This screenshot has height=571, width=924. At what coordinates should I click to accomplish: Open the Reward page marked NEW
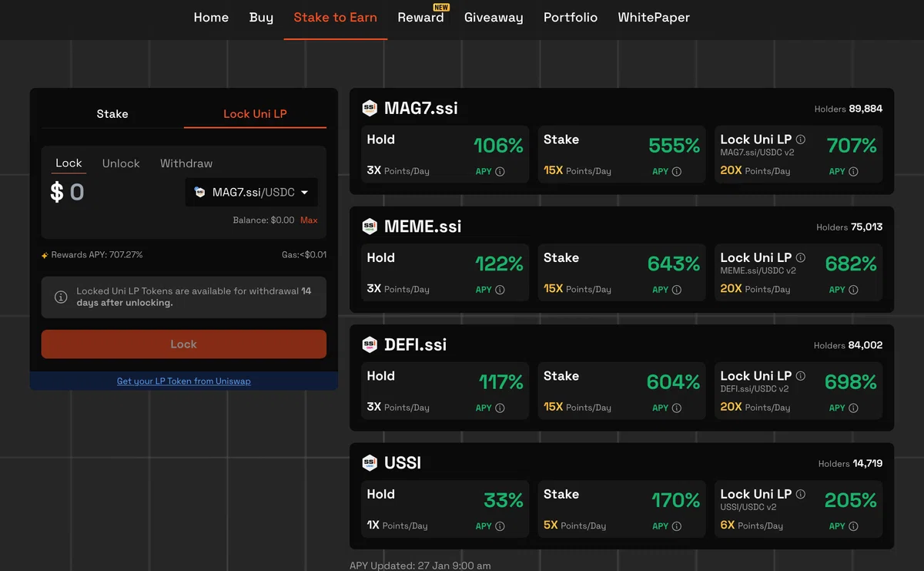click(420, 17)
